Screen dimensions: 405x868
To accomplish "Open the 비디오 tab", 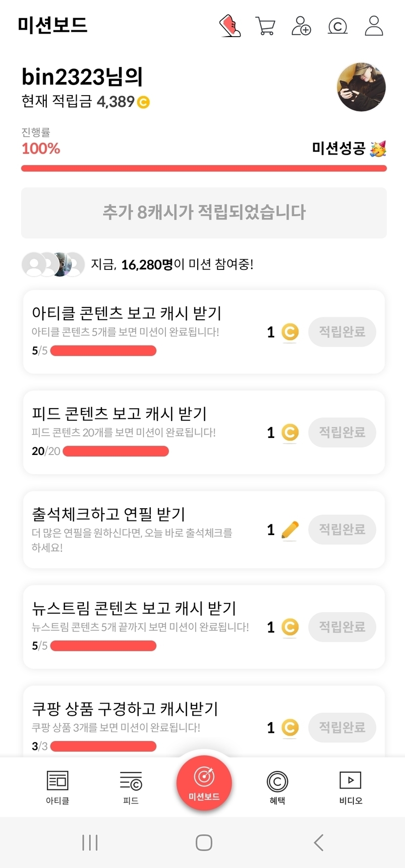I will 350,787.
